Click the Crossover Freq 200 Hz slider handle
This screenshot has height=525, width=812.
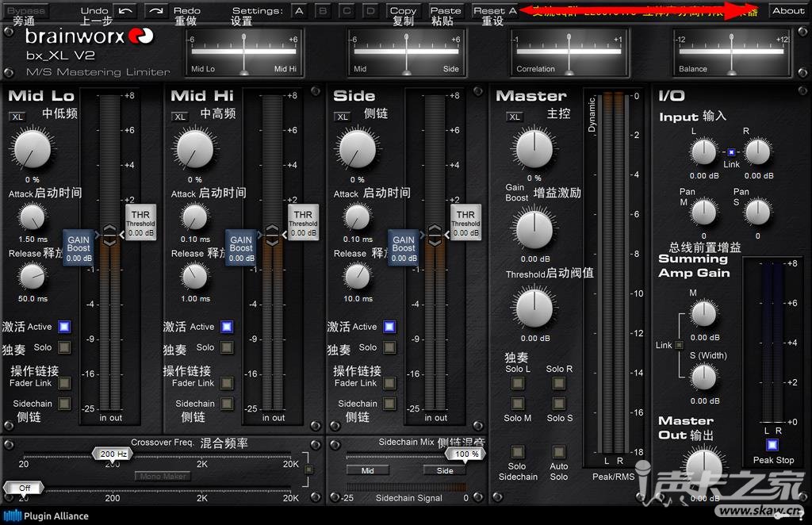pos(113,454)
